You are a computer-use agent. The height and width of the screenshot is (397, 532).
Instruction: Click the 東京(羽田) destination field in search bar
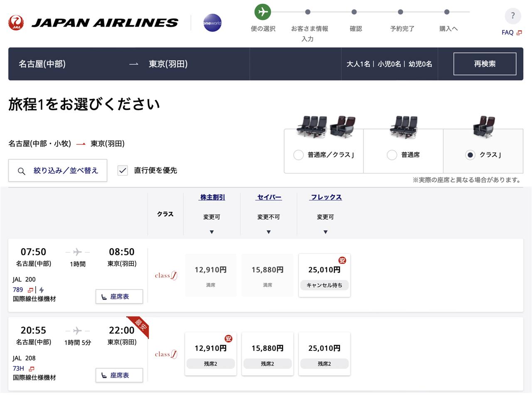click(x=168, y=64)
